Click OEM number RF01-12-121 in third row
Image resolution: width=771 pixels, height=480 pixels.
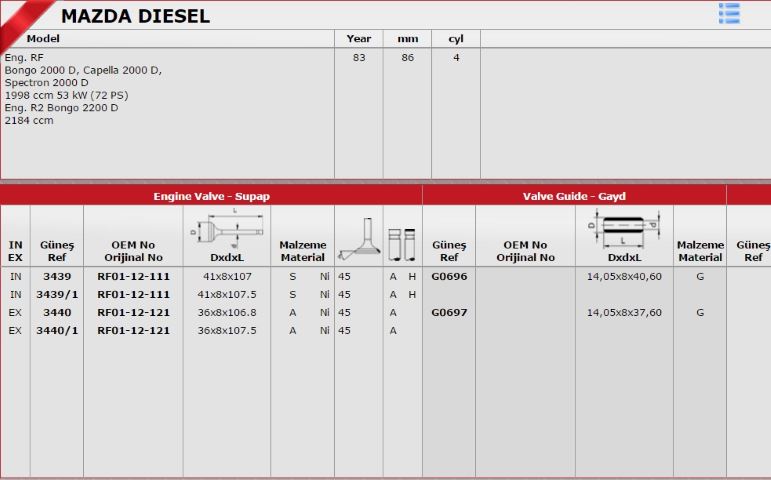click(x=133, y=312)
